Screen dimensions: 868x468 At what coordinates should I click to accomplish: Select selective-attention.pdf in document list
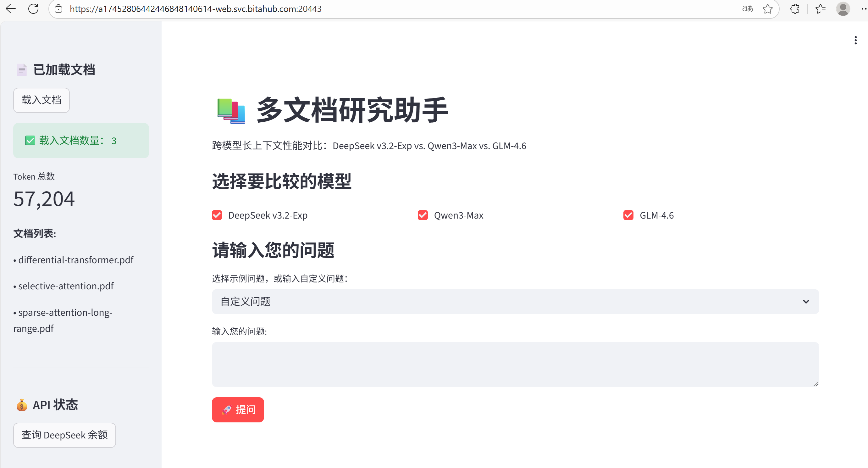[x=66, y=286]
